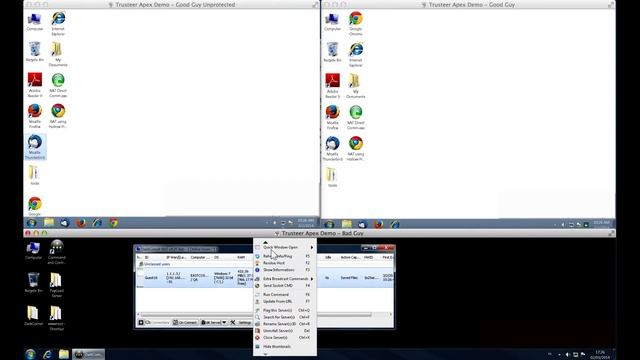Image resolution: width=640 pixels, height=360 pixels.
Task: Choose Update From URL menu entry
Action: (284, 301)
